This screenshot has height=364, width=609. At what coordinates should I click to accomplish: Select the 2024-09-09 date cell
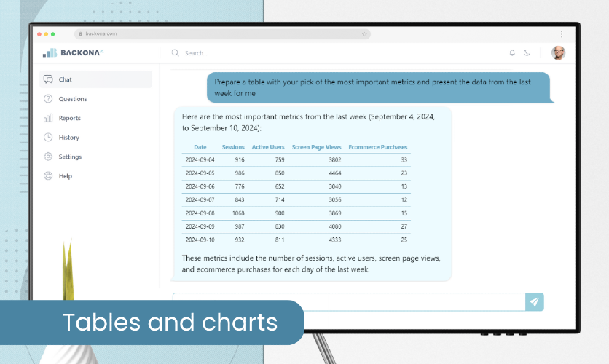200,226
